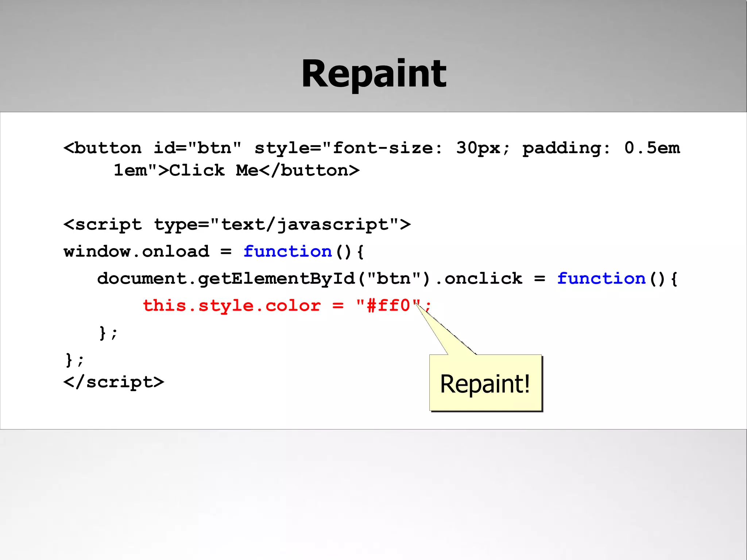The height and width of the screenshot is (560, 747).
Task: Click the "<button" opening tag text
Action: (102, 148)
